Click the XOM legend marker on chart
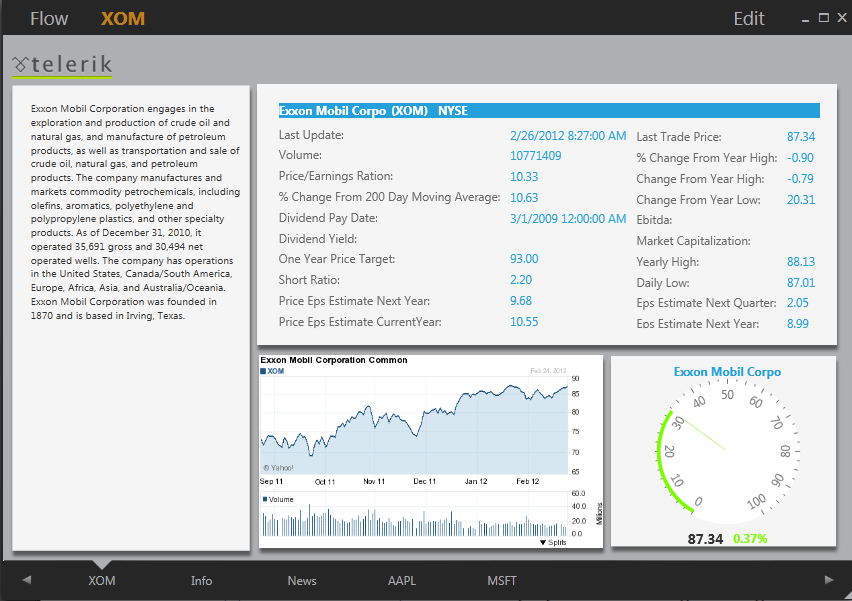852x601 pixels. tap(263, 371)
